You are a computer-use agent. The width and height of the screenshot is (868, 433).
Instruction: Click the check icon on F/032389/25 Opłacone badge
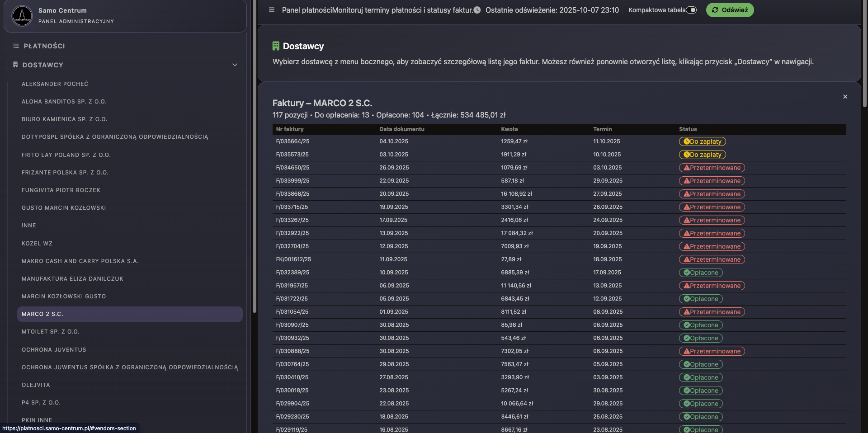point(686,273)
